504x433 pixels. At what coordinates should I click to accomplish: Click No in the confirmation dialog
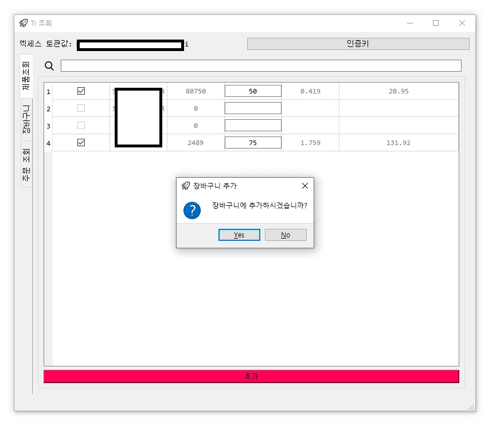point(286,235)
